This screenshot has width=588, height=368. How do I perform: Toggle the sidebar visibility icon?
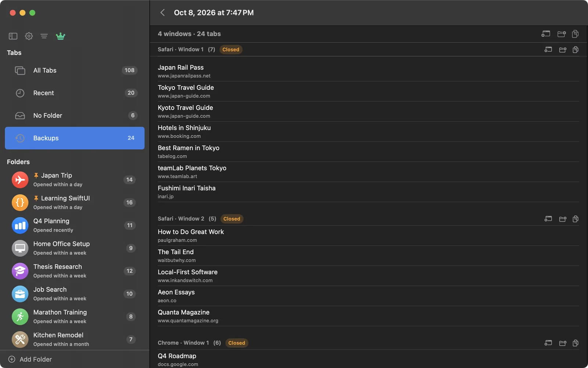click(x=13, y=36)
